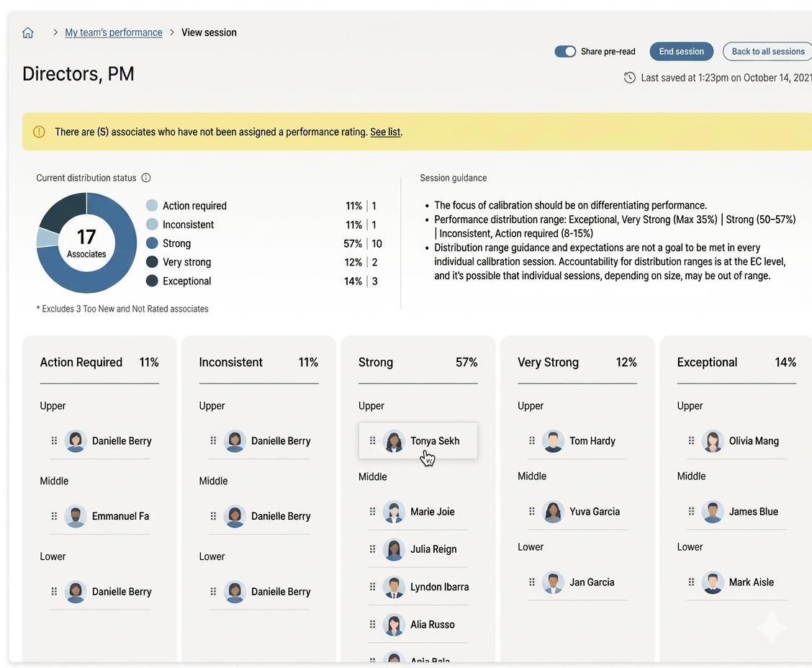This screenshot has height=668, width=812.
Task: Click the name Yuva Garcia
Action: point(595,512)
